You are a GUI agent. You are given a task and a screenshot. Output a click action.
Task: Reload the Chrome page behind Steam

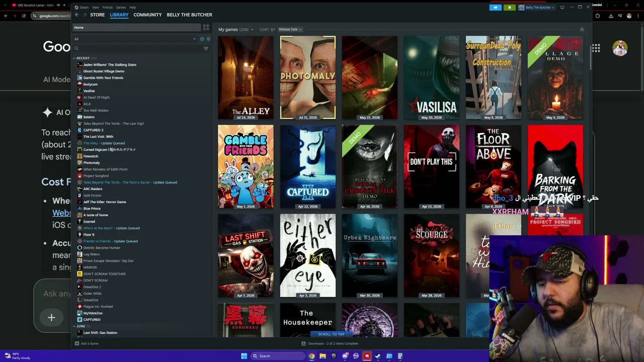click(x=24, y=16)
